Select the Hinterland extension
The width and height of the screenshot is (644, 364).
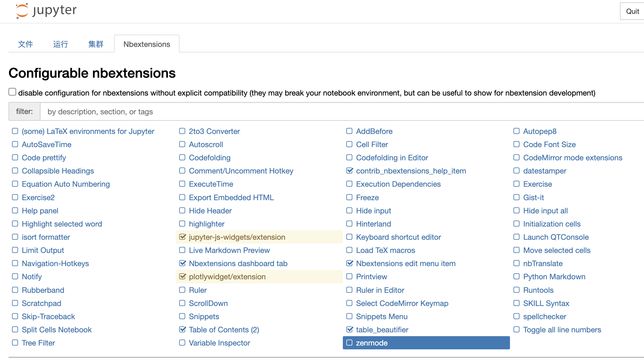pyautogui.click(x=374, y=224)
